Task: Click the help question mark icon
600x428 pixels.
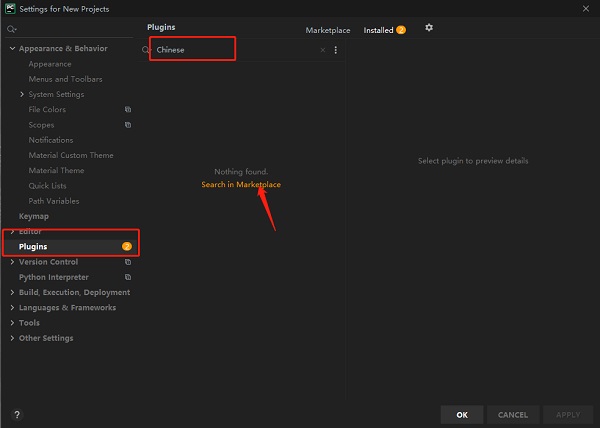Action: pyautogui.click(x=16, y=414)
